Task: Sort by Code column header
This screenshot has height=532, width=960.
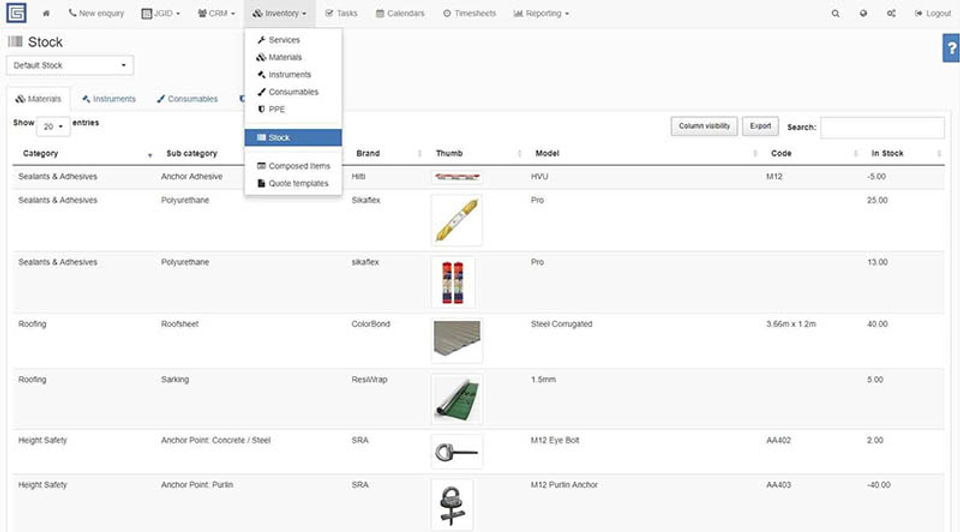Action: click(812, 153)
